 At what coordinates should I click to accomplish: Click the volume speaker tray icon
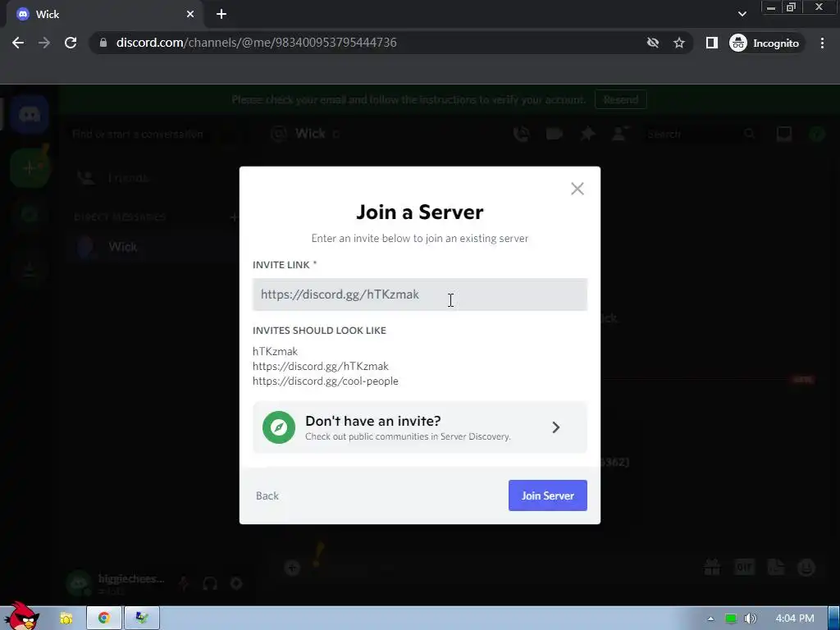751,619
